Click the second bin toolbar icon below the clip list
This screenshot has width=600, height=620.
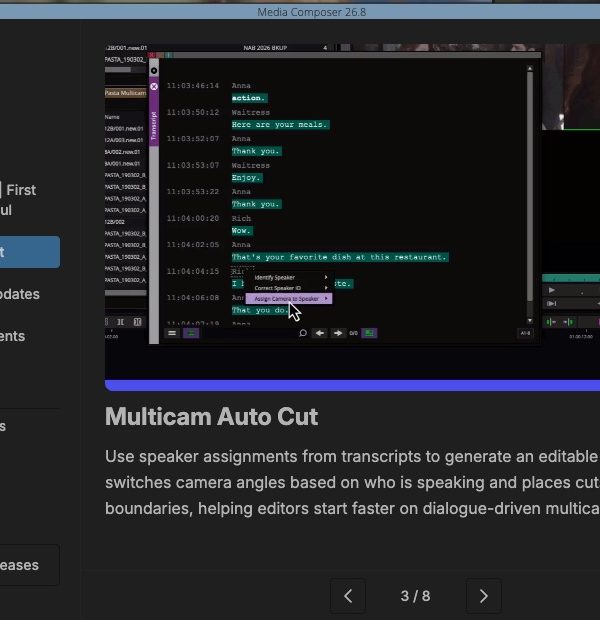click(137, 322)
